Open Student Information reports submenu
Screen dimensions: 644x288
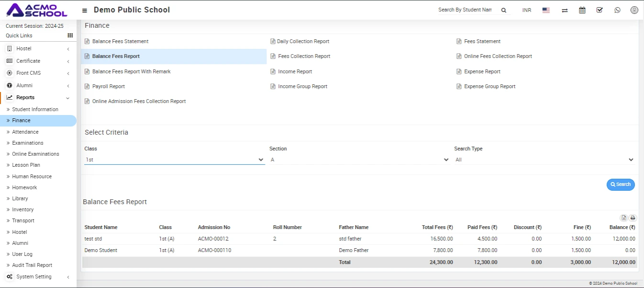(x=35, y=109)
